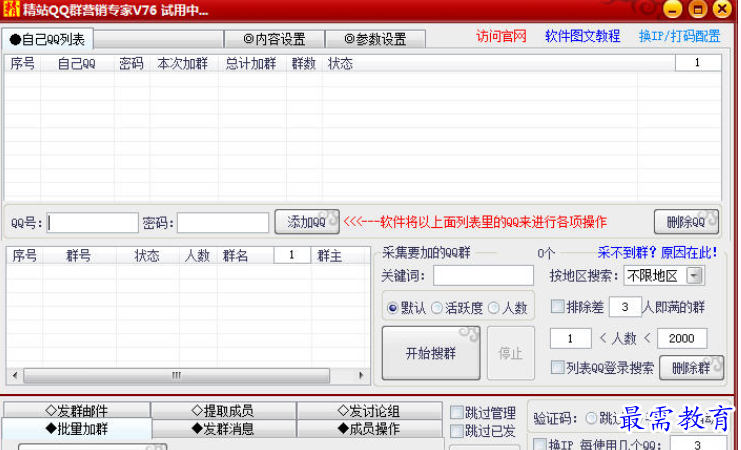Click the 删除群 button
This screenshot has height=450, width=741.
pyautogui.click(x=691, y=368)
